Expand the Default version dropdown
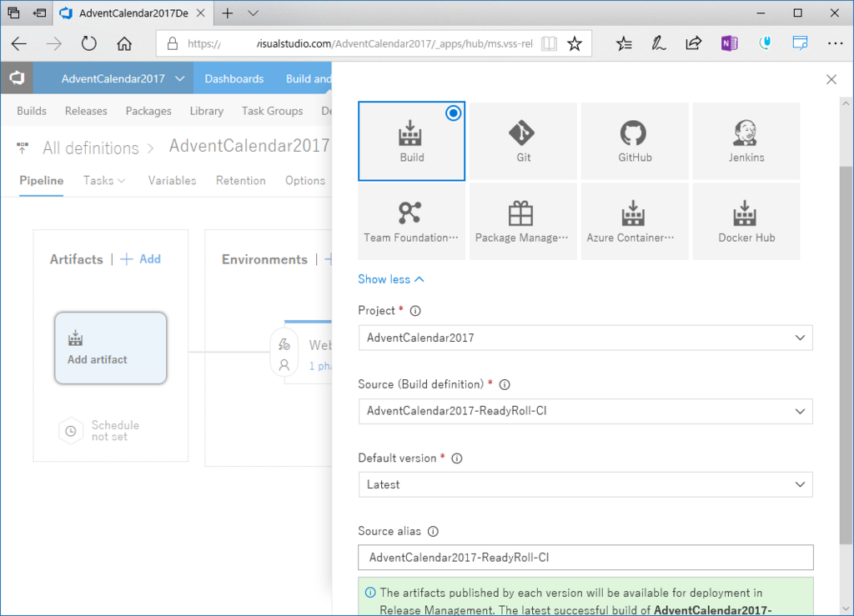The width and height of the screenshot is (854, 616). 585,485
